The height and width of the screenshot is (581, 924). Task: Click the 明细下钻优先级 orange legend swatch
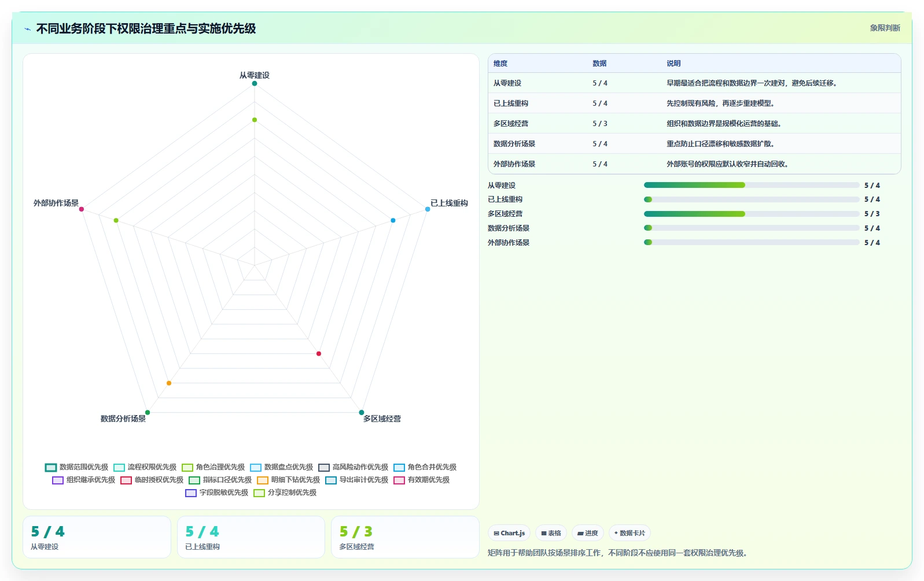coord(263,480)
